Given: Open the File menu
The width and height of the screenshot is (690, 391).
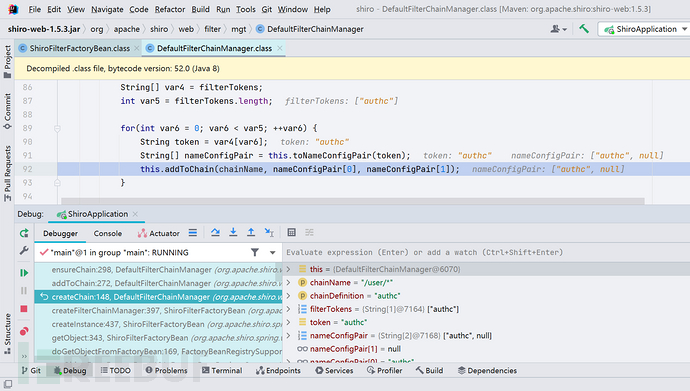Looking at the screenshot, I should (x=34, y=9).
